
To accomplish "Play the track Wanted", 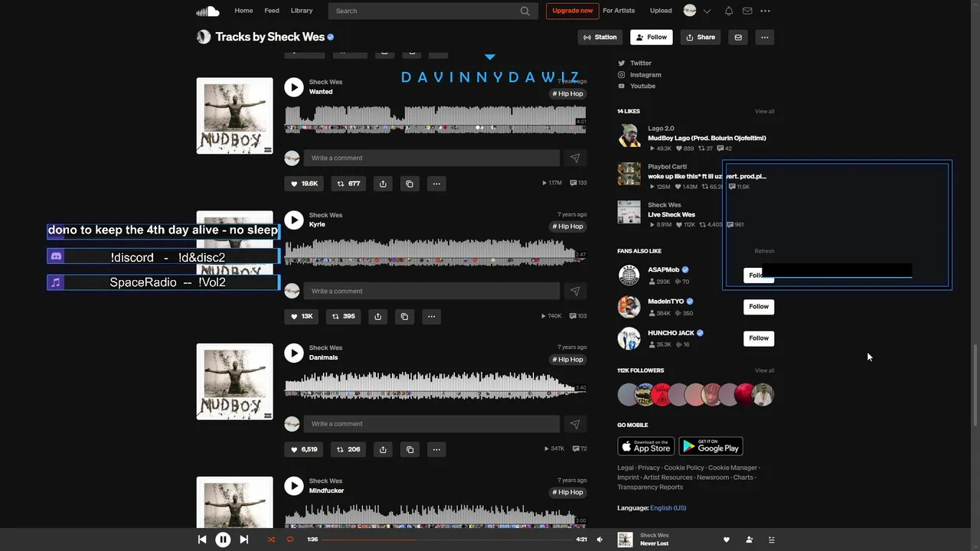I will coord(294,87).
